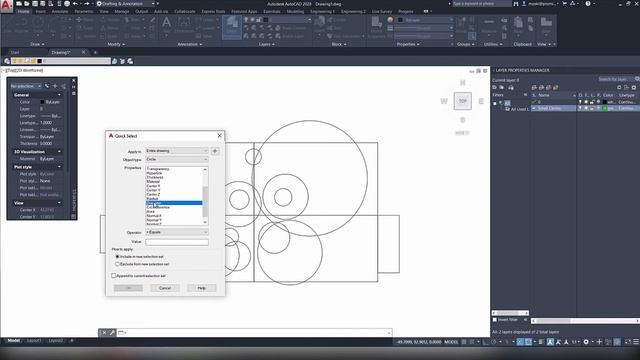Click the help question mark icon in title bar
Screen dimensions: 640x360
pos(588,4)
